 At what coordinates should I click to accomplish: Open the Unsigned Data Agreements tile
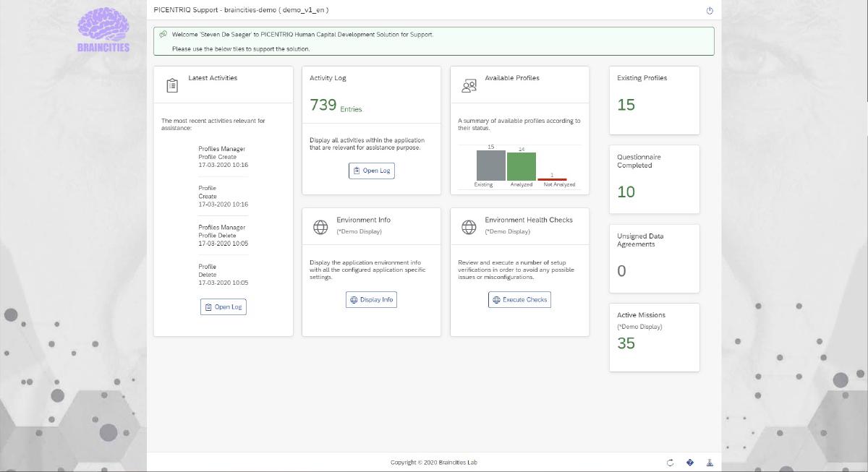654,258
